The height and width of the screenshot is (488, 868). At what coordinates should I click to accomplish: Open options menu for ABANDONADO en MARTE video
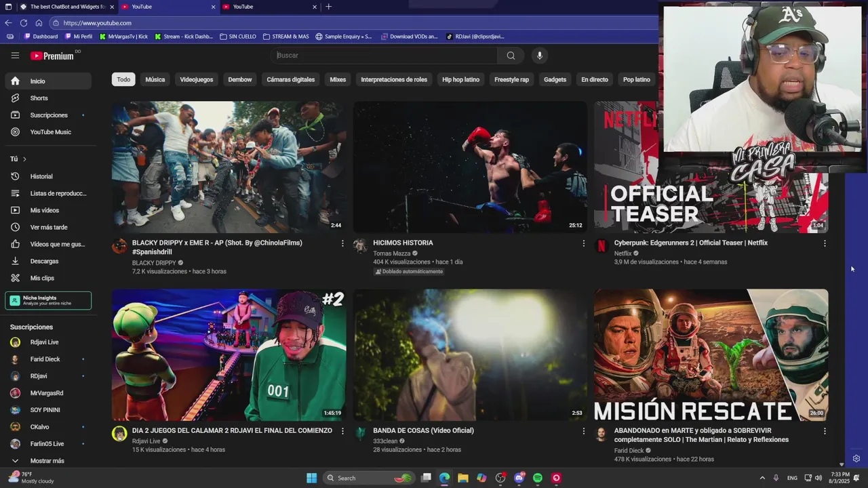[x=825, y=431]
